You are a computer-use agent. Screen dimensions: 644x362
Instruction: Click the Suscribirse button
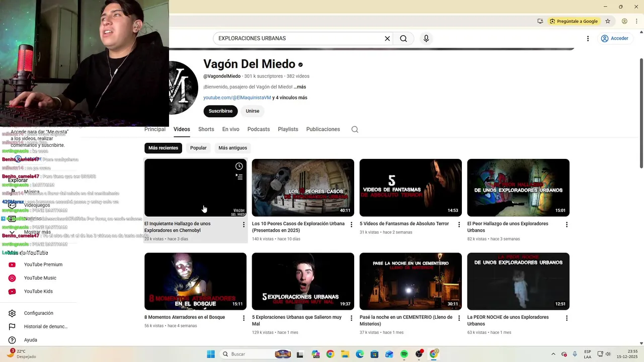pyautogui.click(x=220, y=111)
